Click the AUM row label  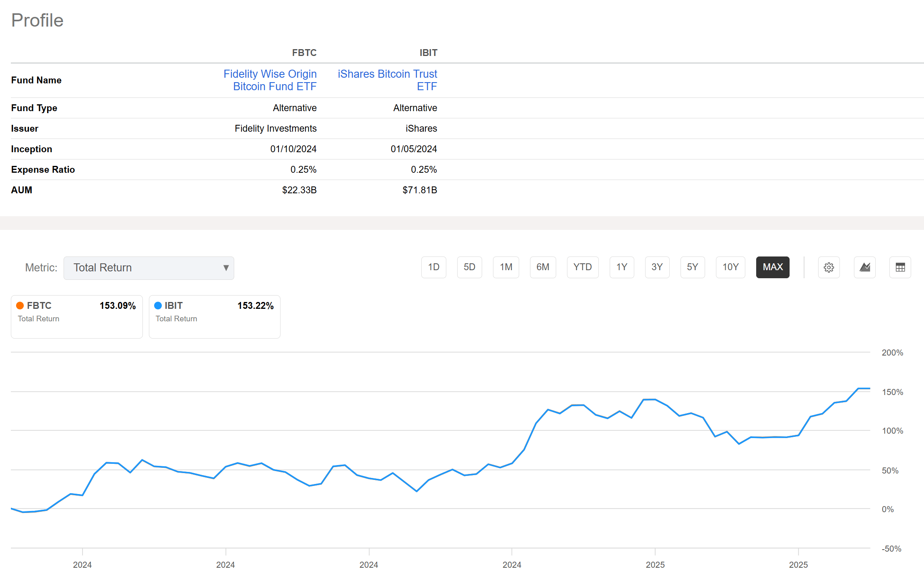tap(22, 190)
